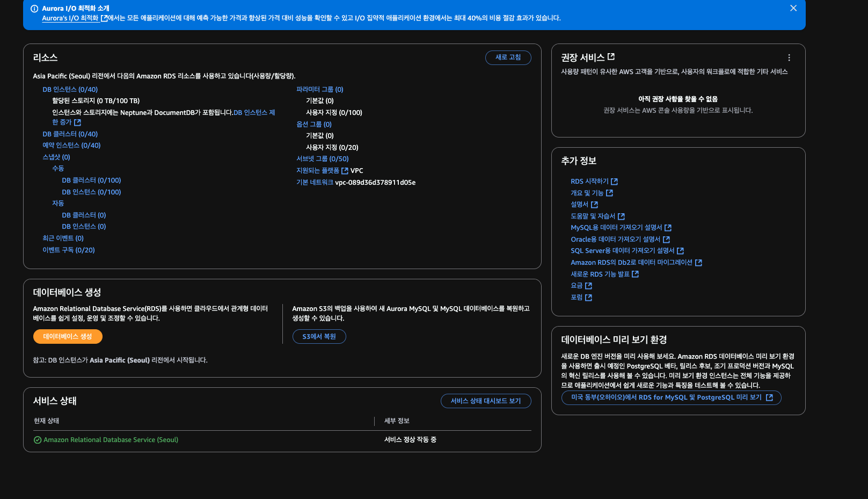This screenshot has height=499, width=868.
Task: Open the 서브넷 그룹 (0/50) link
Action: [x=322, y=158]
